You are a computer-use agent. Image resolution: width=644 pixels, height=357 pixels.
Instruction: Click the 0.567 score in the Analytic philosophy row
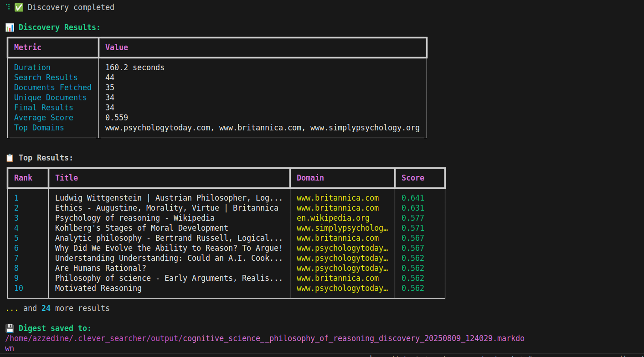pos(413,238)
